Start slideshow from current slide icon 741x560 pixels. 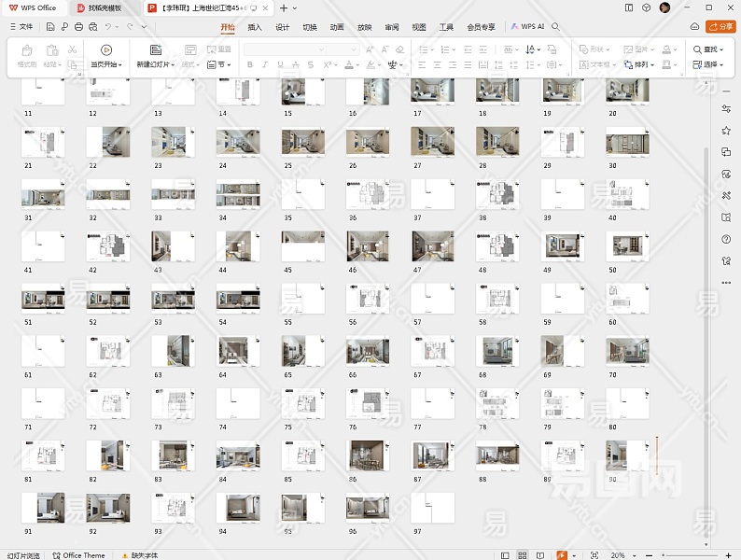[105, 49]
